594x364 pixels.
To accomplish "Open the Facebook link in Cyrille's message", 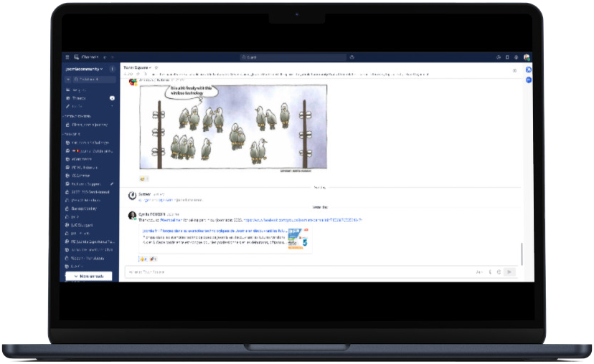I will (301, 220).
